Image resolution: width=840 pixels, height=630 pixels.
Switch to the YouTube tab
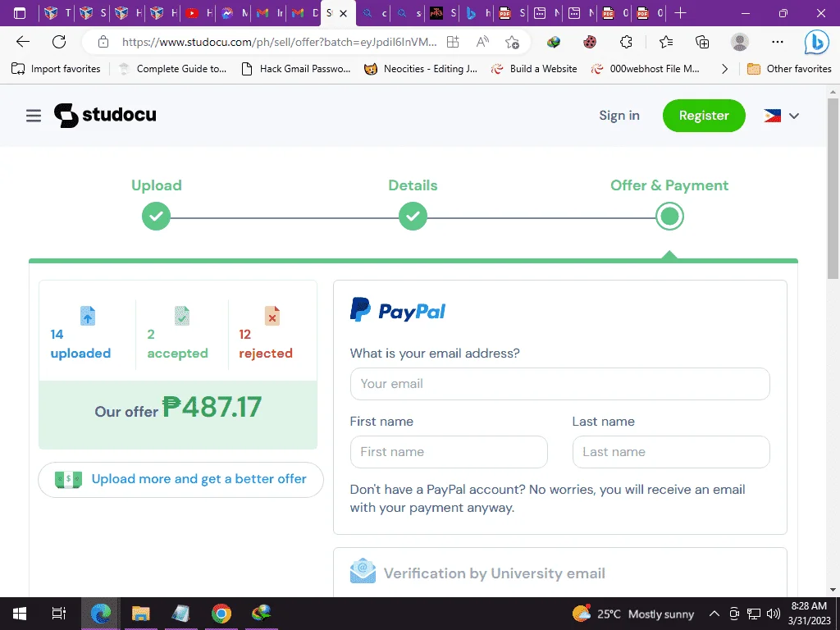coord(199,13)
